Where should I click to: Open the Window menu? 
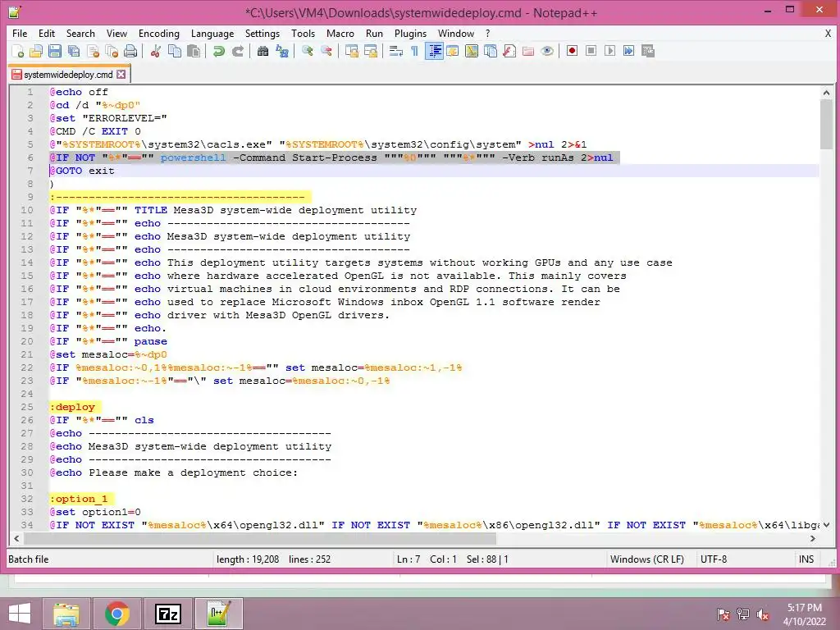(456, 33)
